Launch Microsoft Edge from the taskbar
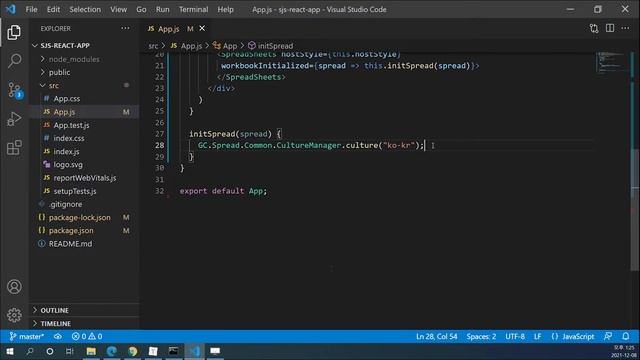Screen dimensions: 640x360 click(112, 351)
